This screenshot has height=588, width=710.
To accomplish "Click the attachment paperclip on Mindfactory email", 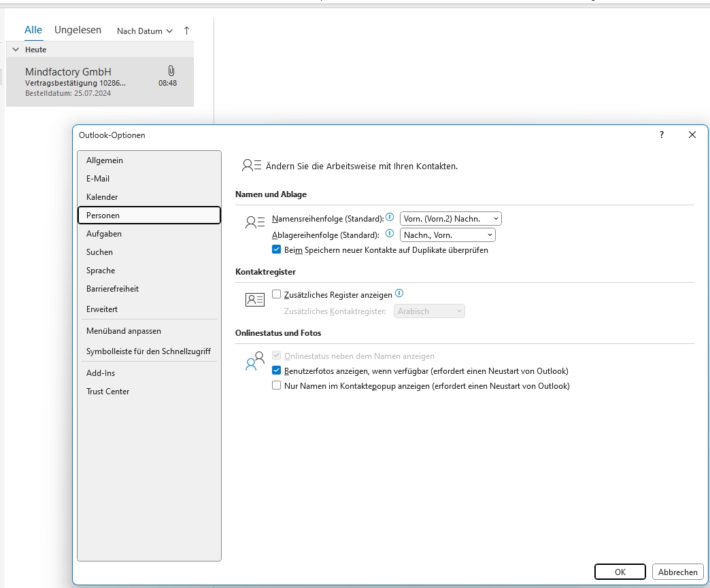I will (x=171, y=71).
